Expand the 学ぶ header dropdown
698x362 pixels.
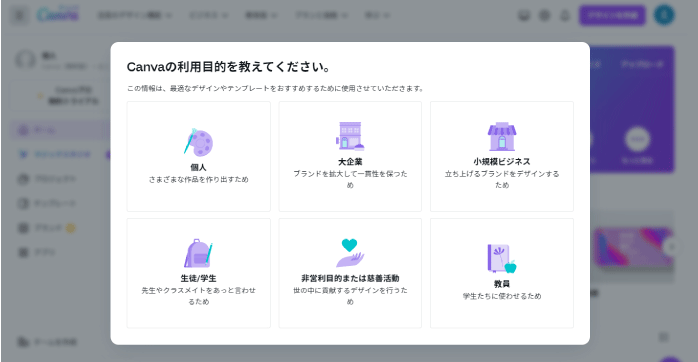point(377,15)
